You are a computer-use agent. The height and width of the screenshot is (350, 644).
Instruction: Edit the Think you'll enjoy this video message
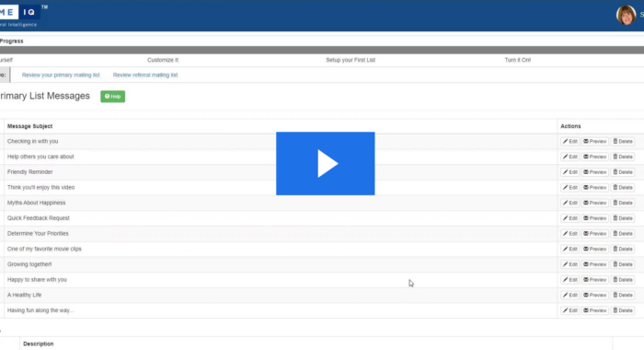(x=570, y=188)
